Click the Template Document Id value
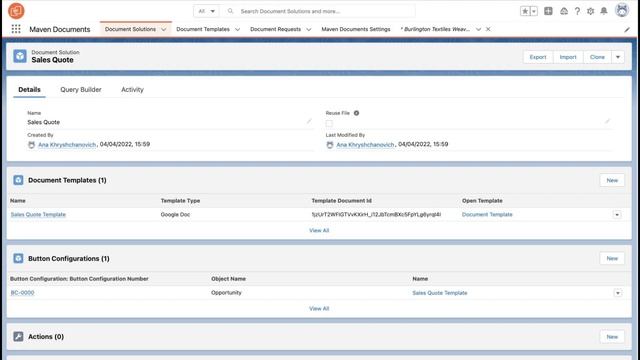640x360 pixels. (x=376, y=215)
